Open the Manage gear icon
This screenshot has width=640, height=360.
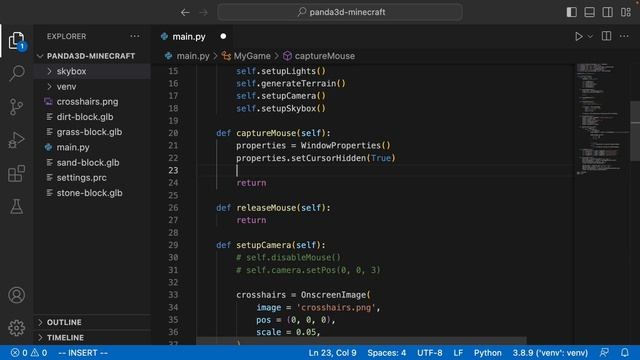click(x=16, y=328)
